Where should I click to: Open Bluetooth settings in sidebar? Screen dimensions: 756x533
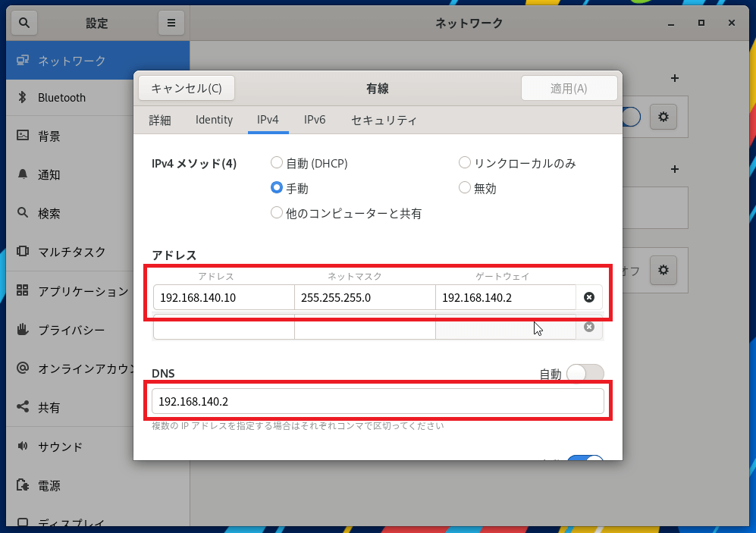pos(61,97)
